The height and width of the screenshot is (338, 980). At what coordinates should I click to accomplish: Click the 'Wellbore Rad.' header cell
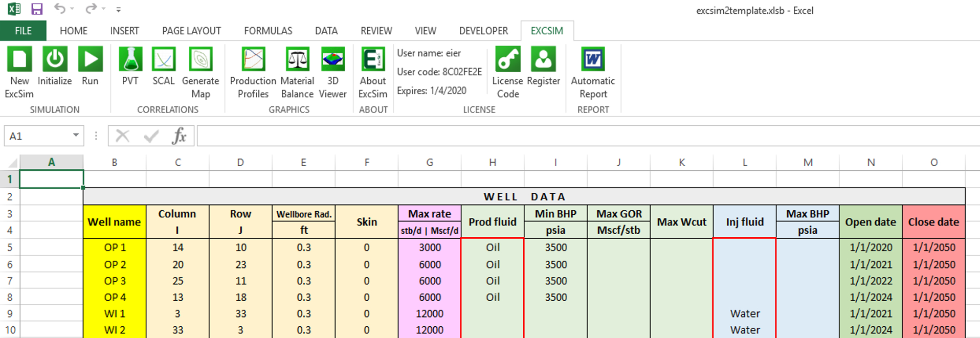(304, 214)
